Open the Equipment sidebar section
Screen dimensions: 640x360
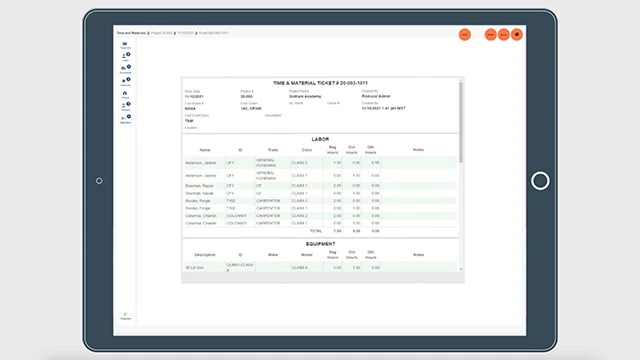[x=125, y=69]
